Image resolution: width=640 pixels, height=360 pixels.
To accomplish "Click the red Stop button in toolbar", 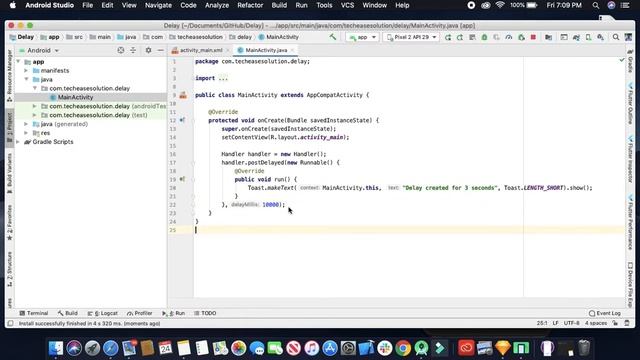I will tap(533, 37).
